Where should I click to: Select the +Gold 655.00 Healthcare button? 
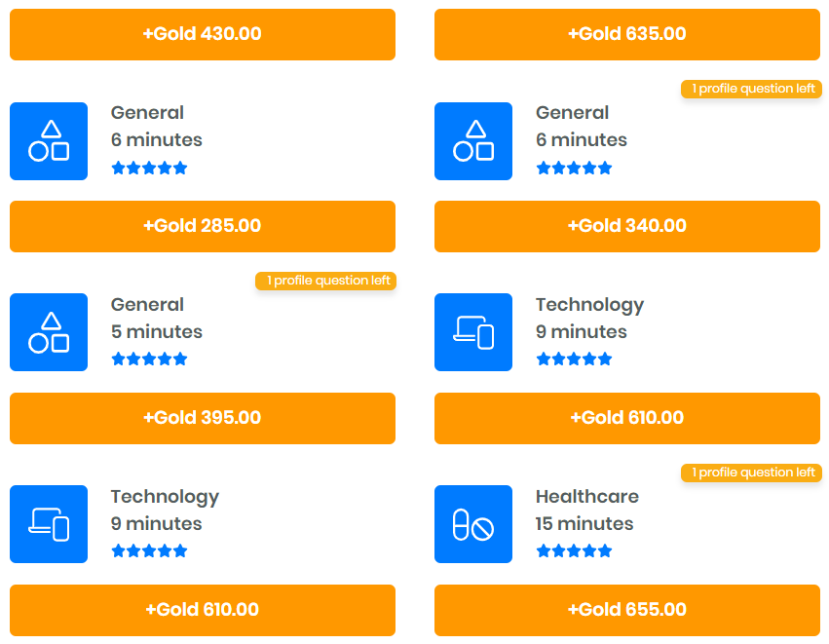click(x=627, y=610)
